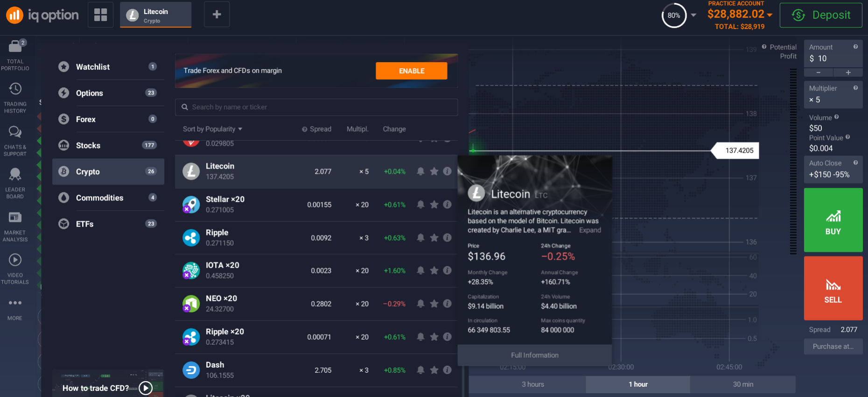Open the info icon for Ripple row
868x397 pixels.
[x=447, y=238]
